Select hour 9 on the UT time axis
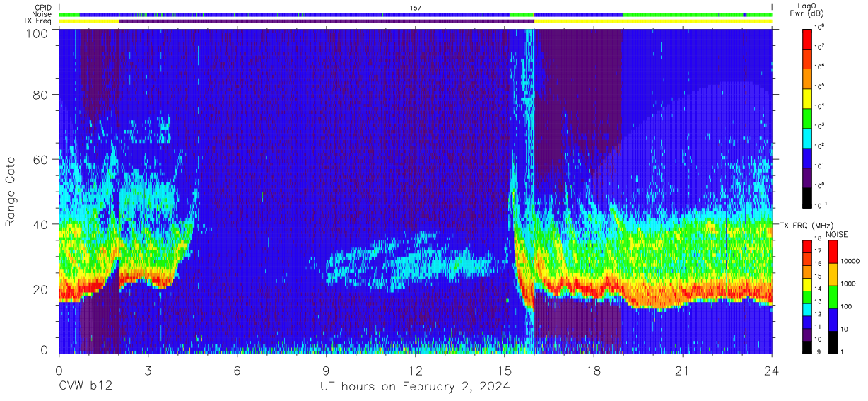This screenshot has height=401, width=868. click(x=327, y=370)
